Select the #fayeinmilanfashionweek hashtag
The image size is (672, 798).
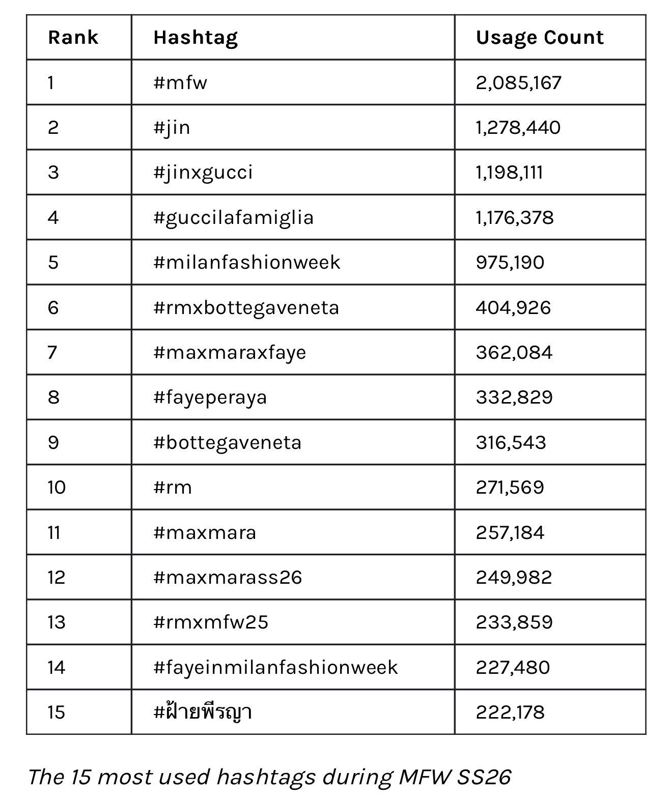coord(275,667)
